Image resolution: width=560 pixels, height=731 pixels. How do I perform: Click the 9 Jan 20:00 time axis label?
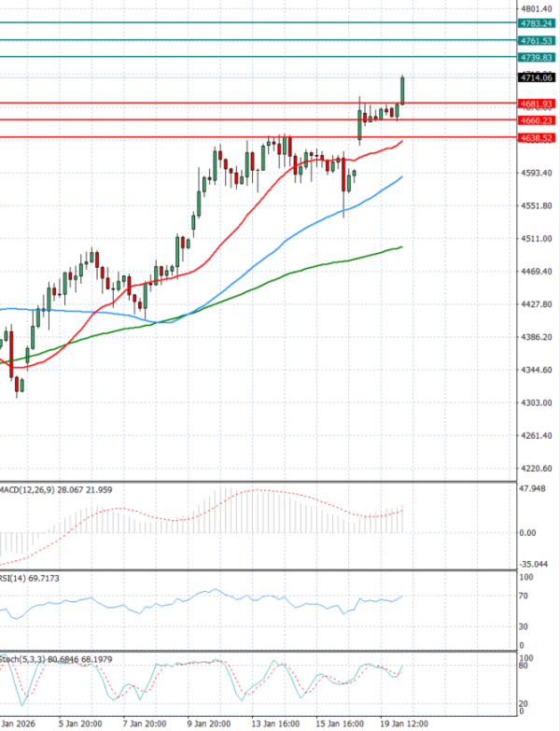click(x=210, y=722)
